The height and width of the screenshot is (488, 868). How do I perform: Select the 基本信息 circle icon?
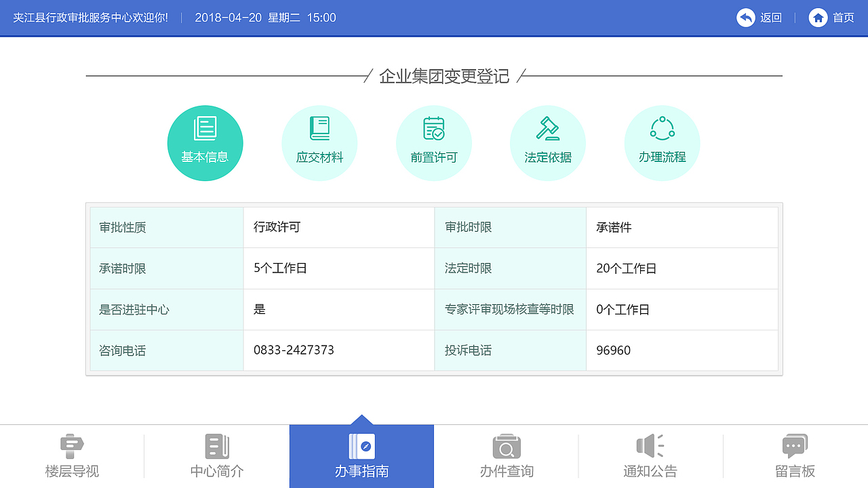pos(205,143)
